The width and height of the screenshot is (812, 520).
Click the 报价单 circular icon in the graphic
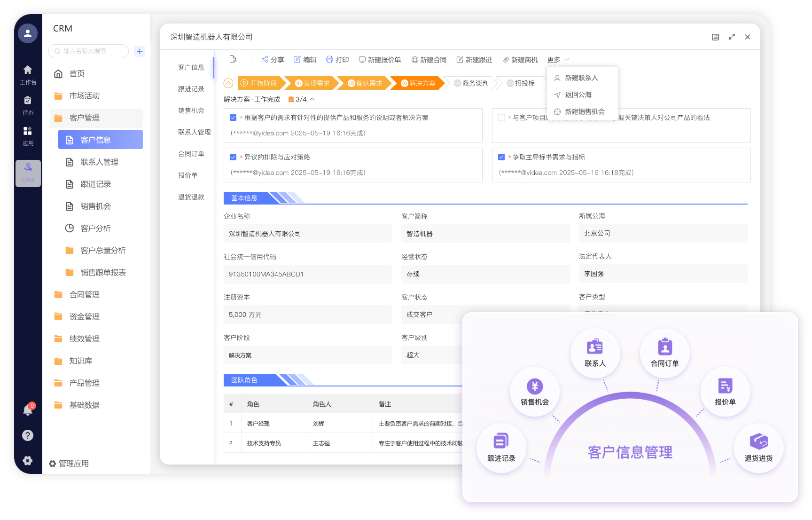[725, 392]
